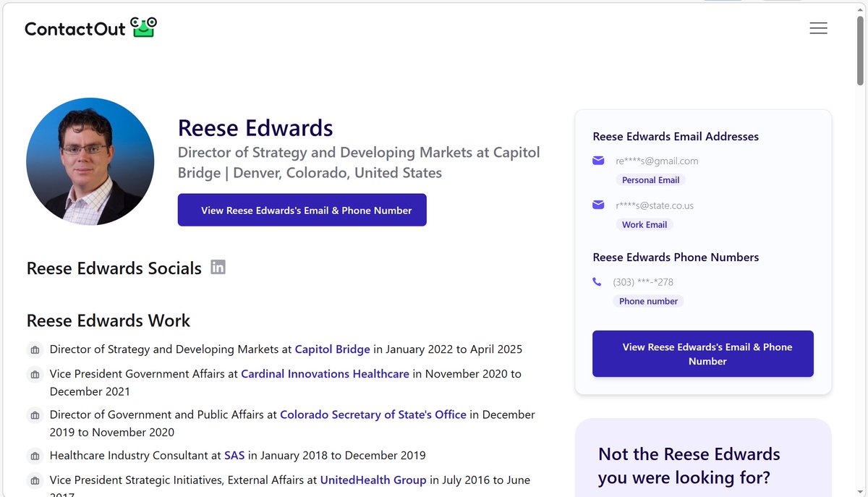Viewport: 868px width, 497px height.
Task: Click the building icon beside UnitedHealth Group job
Action: point(34,480)
